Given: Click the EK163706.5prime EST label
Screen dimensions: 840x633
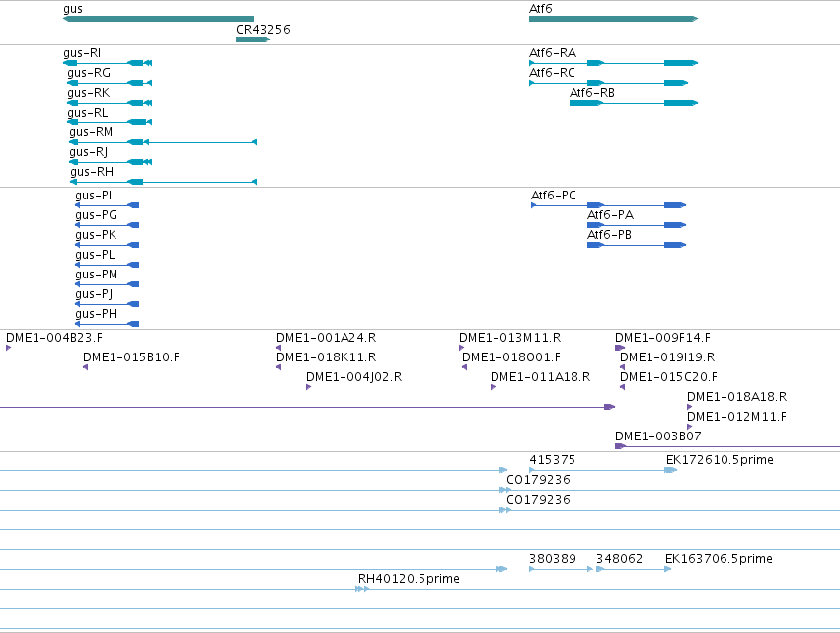Looking at the screenshot, I should 719,560.
